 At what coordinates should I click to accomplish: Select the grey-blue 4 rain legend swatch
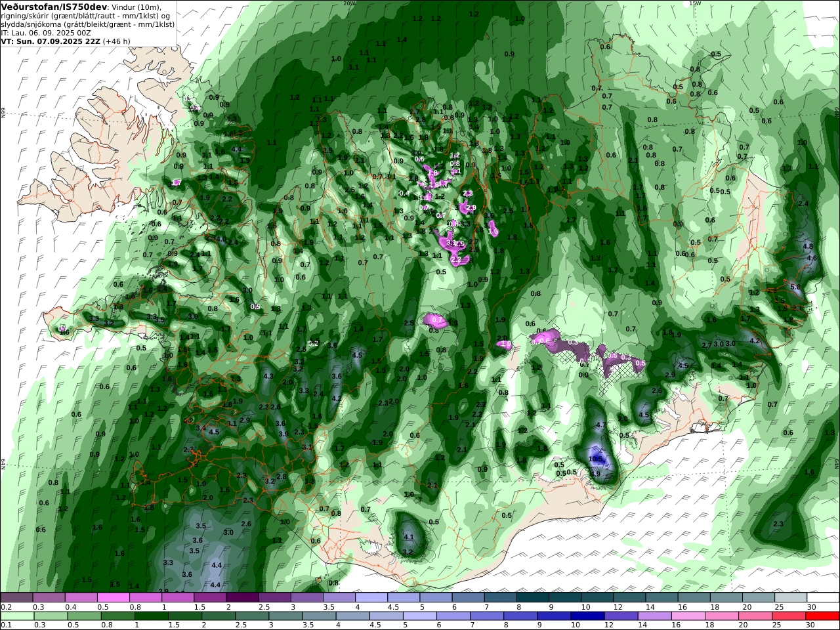pyautogui.click(x=352, y=616)
